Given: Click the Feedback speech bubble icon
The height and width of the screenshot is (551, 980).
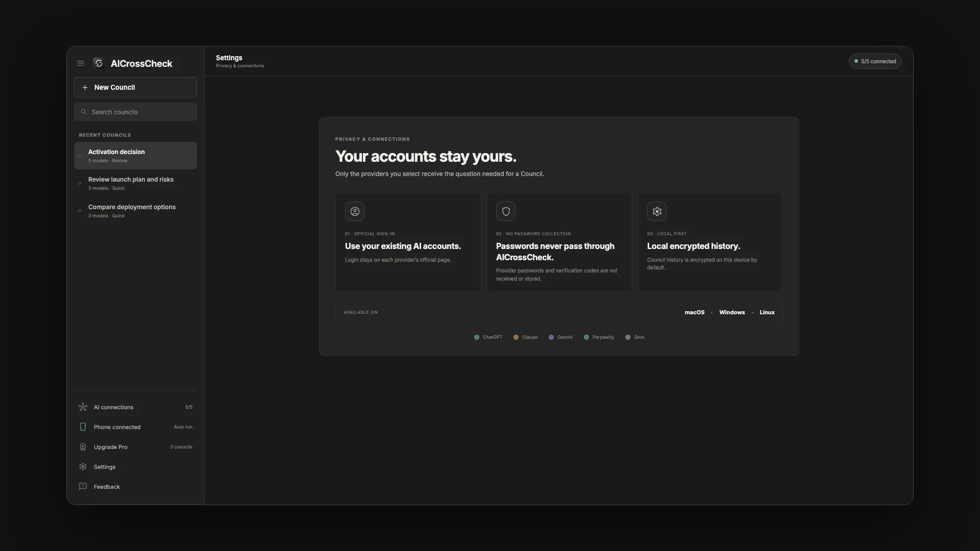Looking at the screenshot, I should tap(83, 486).
